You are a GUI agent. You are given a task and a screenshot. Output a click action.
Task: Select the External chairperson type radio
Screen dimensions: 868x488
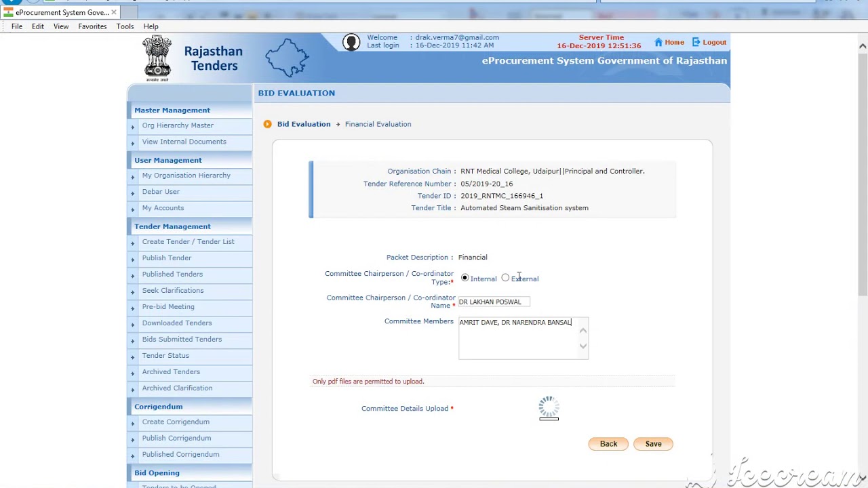click(x=505, y=278)
